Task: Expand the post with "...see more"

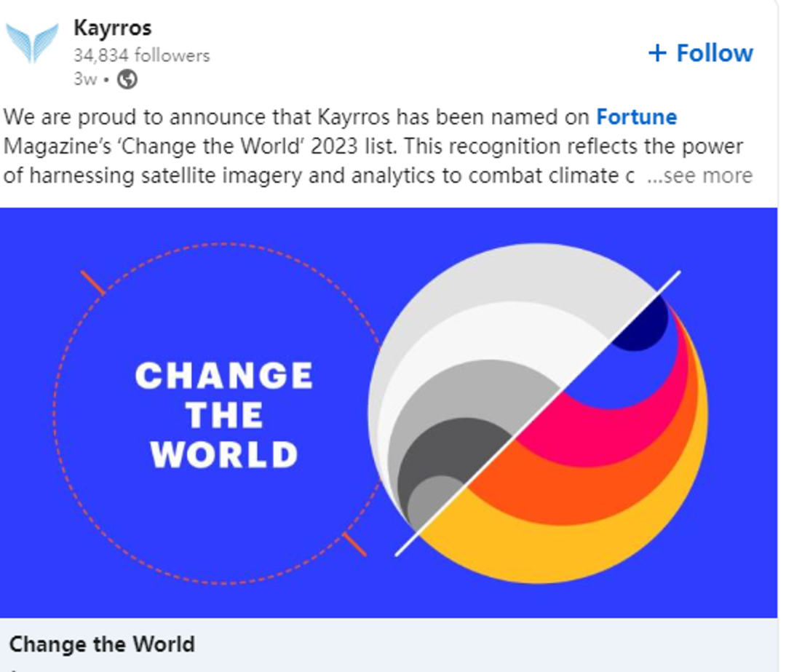Action: (699, 175)
